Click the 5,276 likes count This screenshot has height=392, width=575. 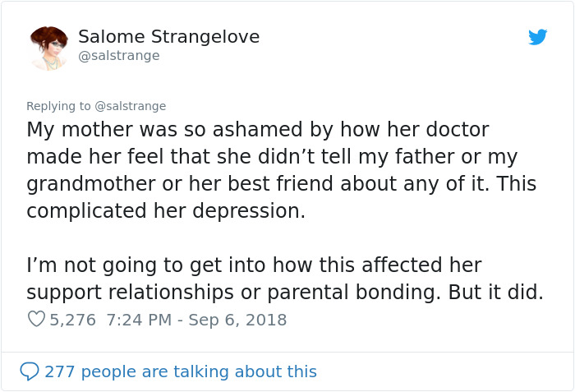(73, 320)
